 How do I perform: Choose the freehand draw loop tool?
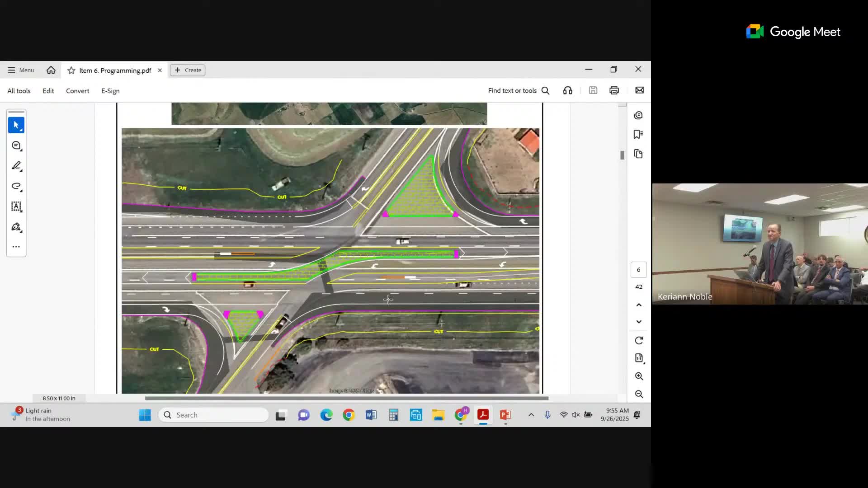[x=16, y=186]
